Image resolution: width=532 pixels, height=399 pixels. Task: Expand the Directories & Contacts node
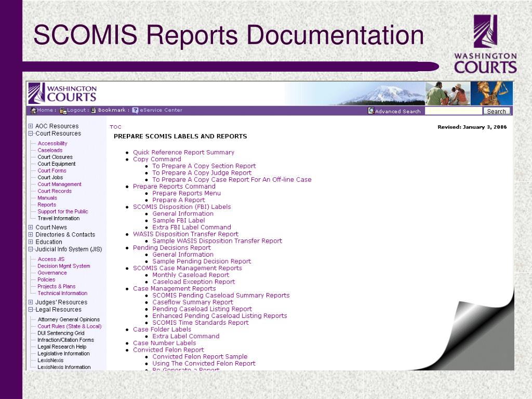click(31, 235)
